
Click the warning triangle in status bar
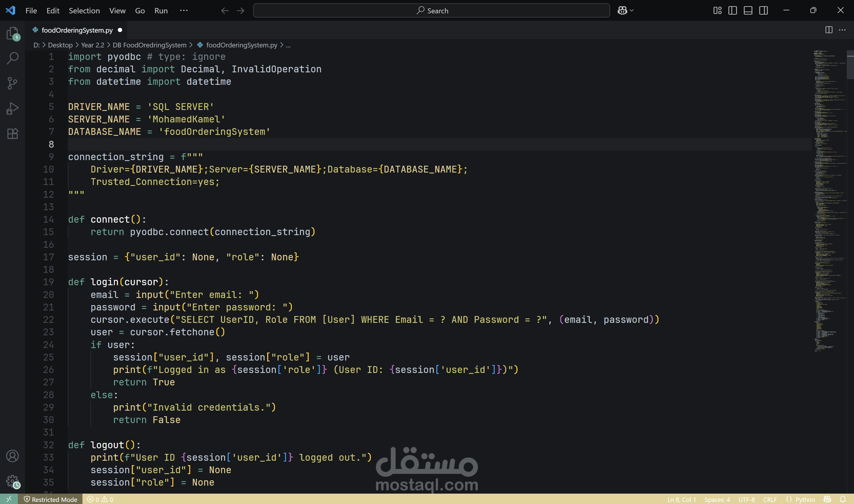[105, 499]
